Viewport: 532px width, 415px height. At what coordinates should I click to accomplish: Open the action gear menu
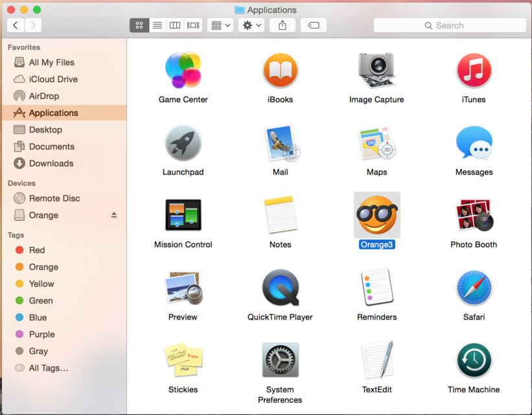(x=250, y=25)
